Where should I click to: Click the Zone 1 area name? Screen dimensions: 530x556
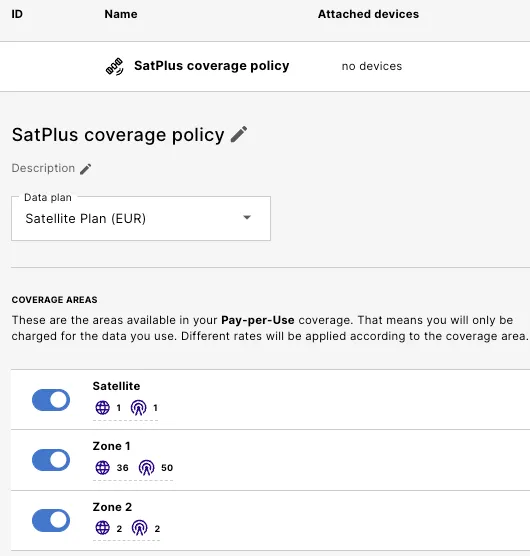(x=111, y=446)
